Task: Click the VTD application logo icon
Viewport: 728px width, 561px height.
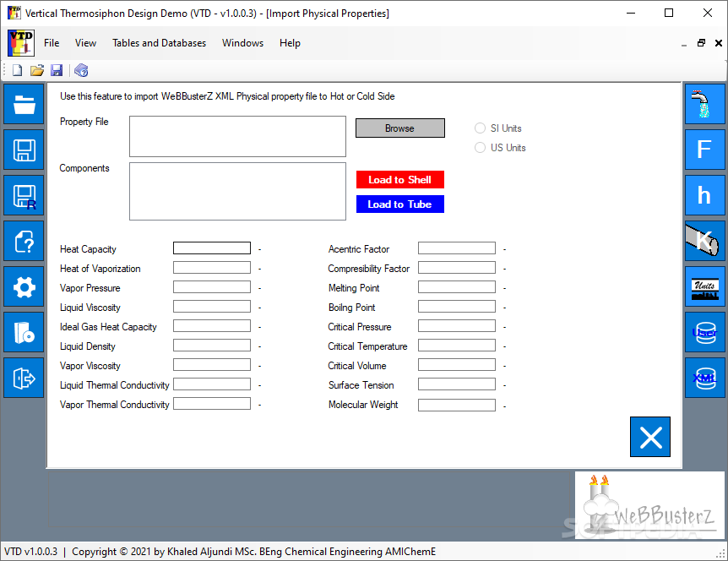Action: (x=21, y=43)
